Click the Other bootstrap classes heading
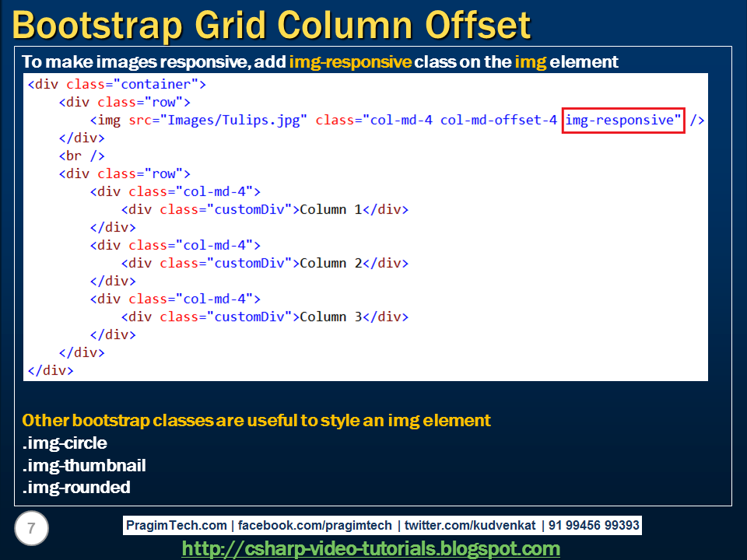747x560 pixels. click(256, 421)
